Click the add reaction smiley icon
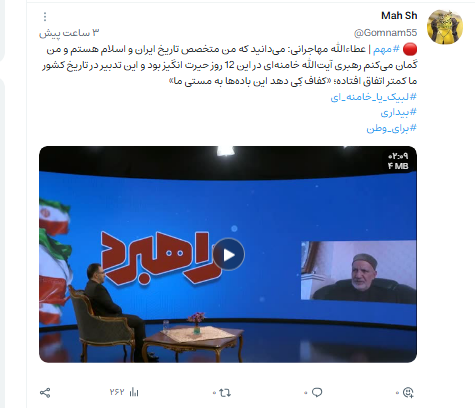This screenshot has height=408, width=475. click(x=408, y=392)
